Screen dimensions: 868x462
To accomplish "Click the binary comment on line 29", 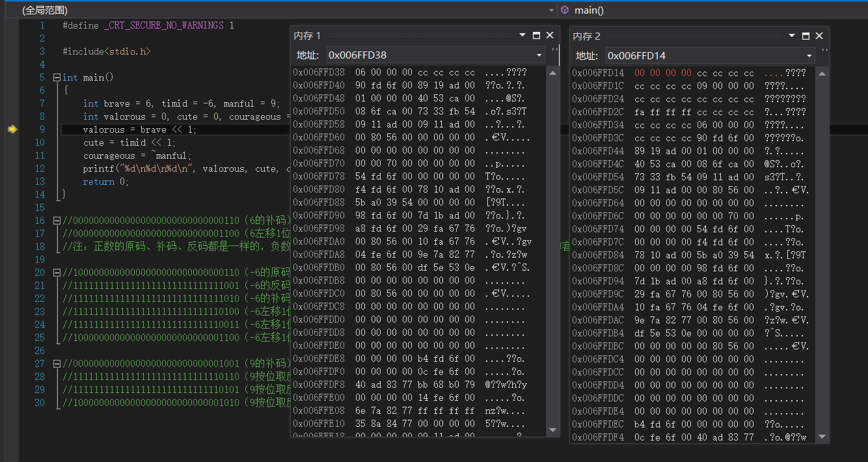I will [x=176, y=390].
